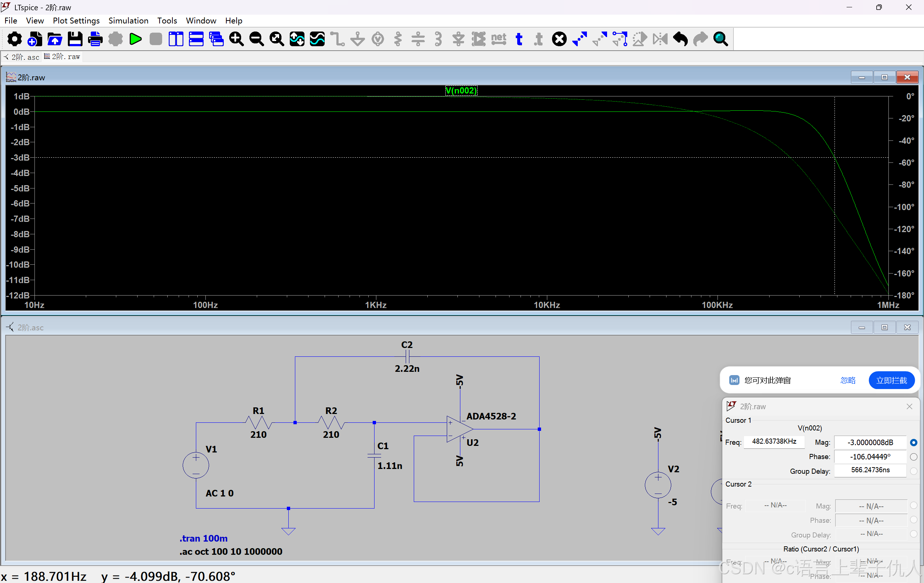This screenshot has height=583, width=924.
Task: Open the Control Panel gear icon
Action: pyautogui.click(x=15, y=39)
